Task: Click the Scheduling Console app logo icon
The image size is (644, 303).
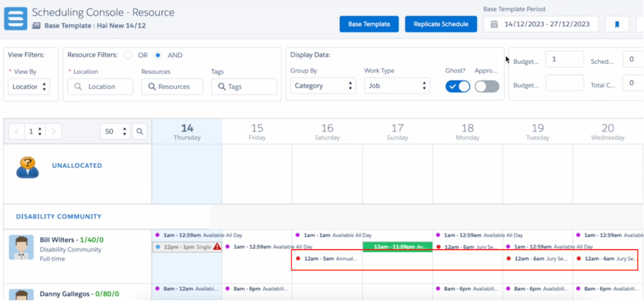Action: coord(16,19)
